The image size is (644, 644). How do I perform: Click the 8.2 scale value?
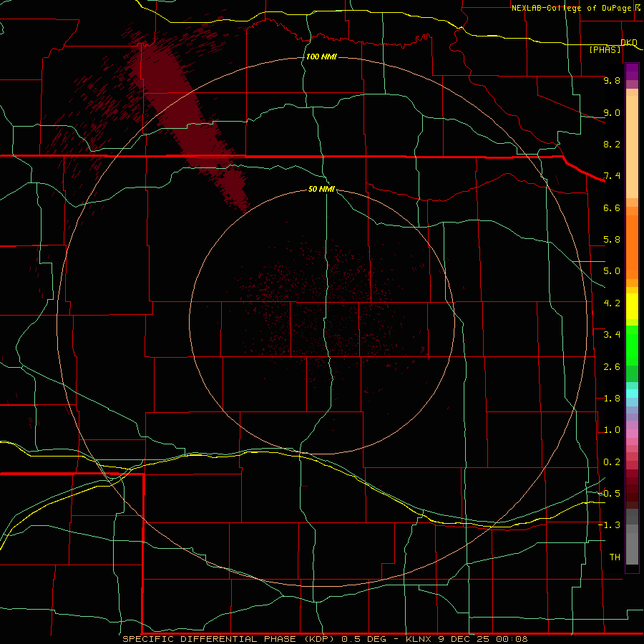[x=612, y=144]
